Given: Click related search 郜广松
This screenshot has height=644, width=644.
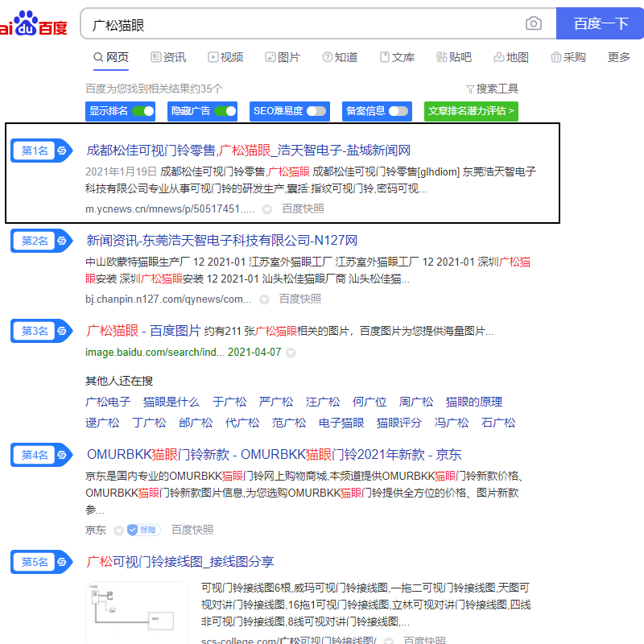Looking at the screenshot, I should [x=196, y=423].
